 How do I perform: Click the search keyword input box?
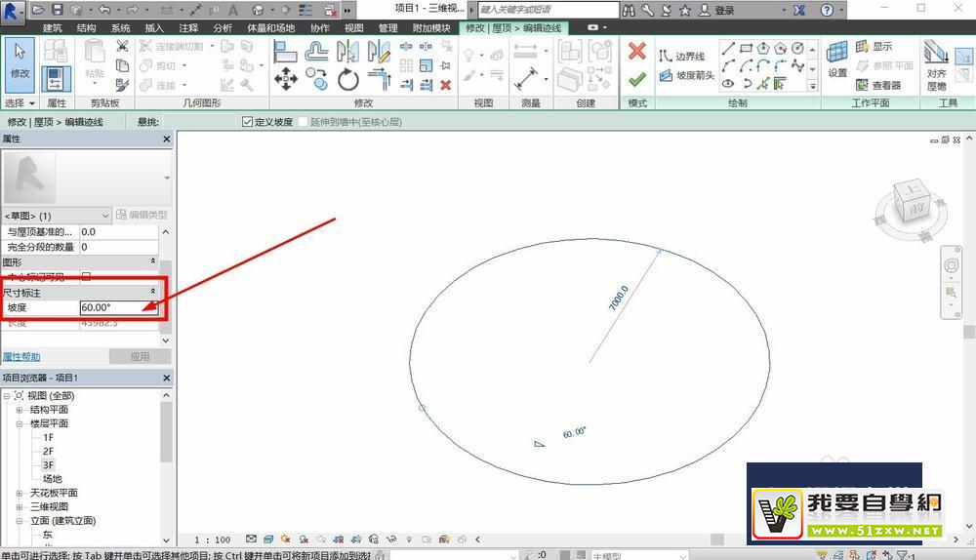point(549,10)
